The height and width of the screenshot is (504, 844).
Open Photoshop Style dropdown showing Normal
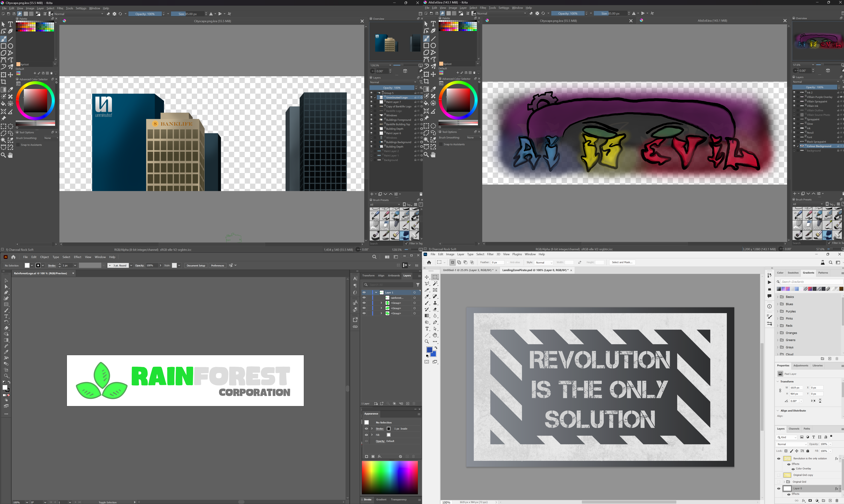click(544, 263)
